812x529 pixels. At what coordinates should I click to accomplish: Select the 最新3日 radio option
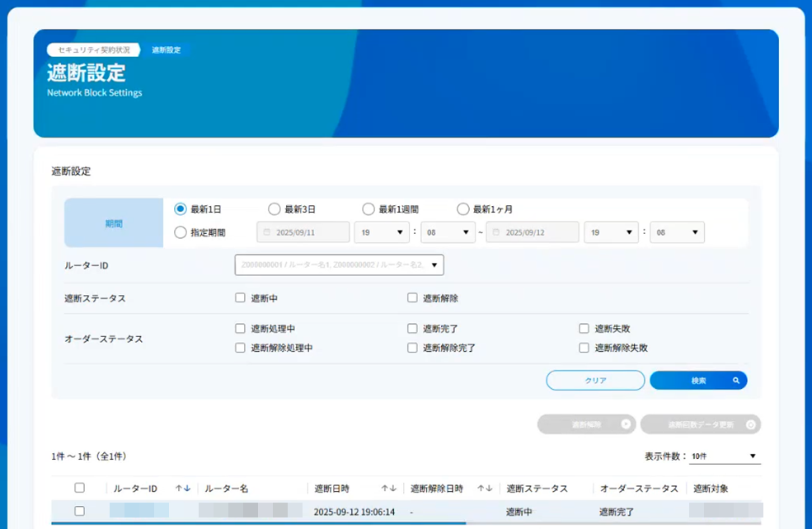(x=275, y=209)
